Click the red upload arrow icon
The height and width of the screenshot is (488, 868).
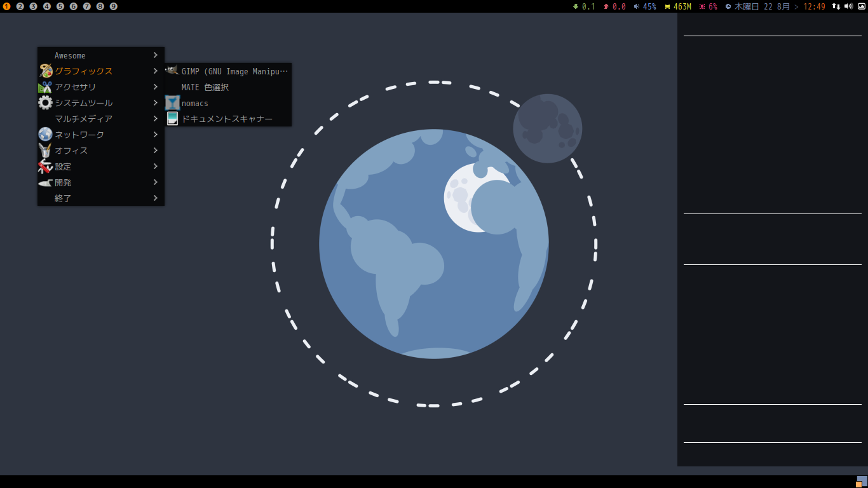point(606,6)
